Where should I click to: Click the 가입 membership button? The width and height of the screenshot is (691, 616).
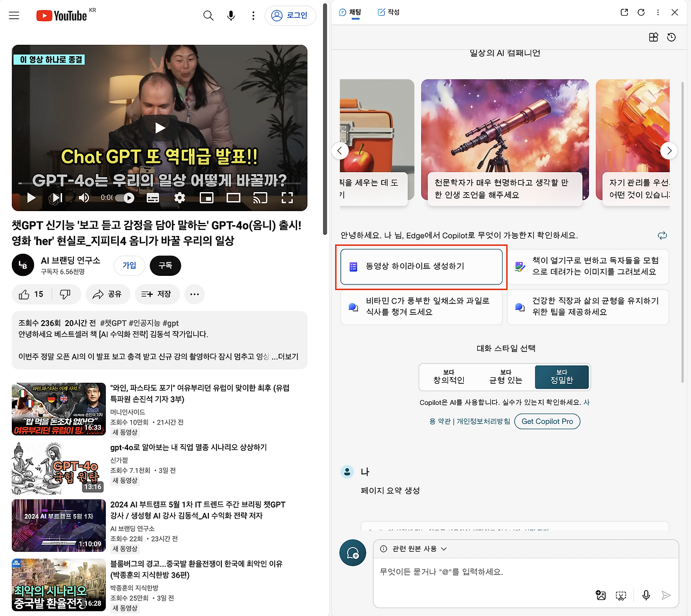coord(130,265)
